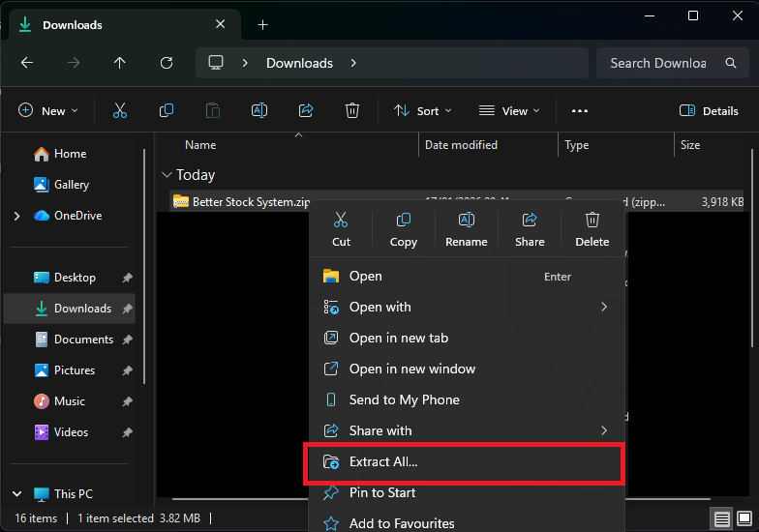This screenshot has height=532, width=759.
Task: Open the Sort dropdown
Action: point(422,110)
